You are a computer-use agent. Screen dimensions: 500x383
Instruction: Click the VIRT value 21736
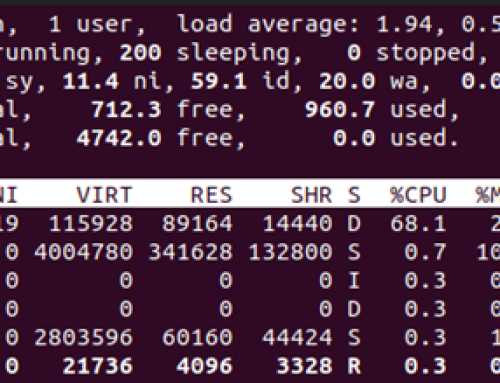(98, 366)
